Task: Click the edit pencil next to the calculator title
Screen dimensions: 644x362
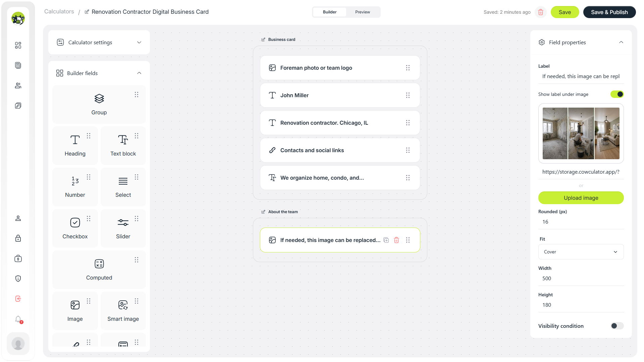Action: click(x=87, y=12)
